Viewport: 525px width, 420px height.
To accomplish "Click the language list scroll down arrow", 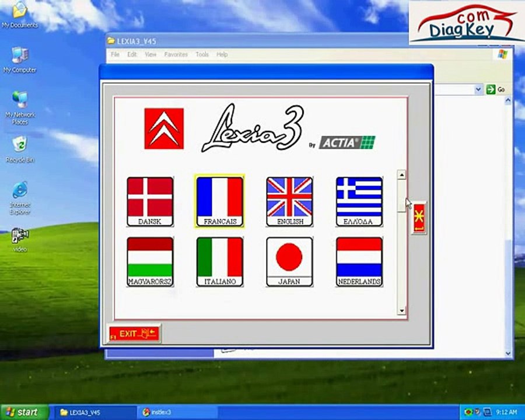I will [x=402, y=311].
